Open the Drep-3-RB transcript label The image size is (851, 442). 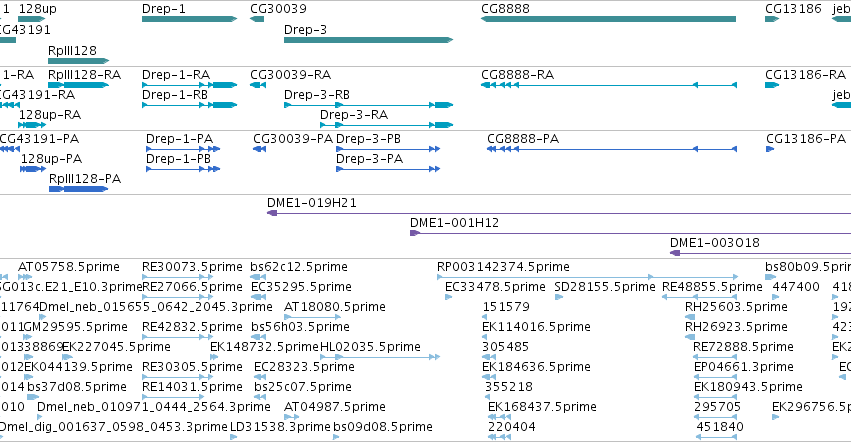(317, 94)
